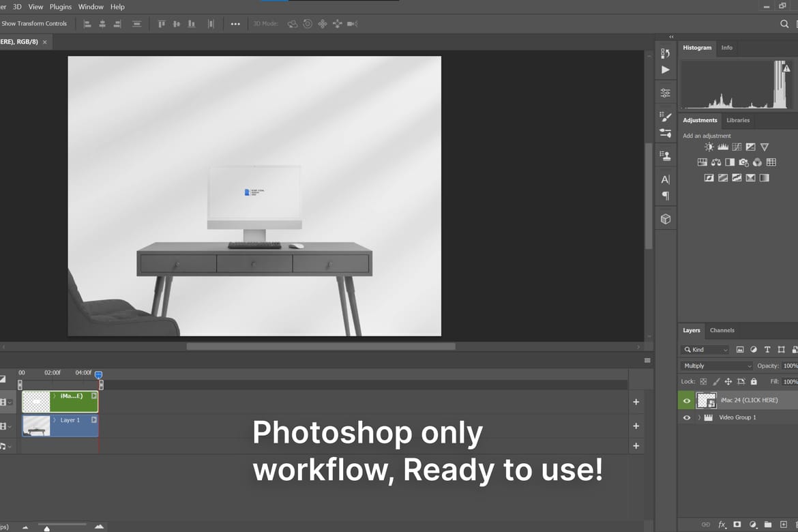Add media to the iMac video track

point(636,402)
